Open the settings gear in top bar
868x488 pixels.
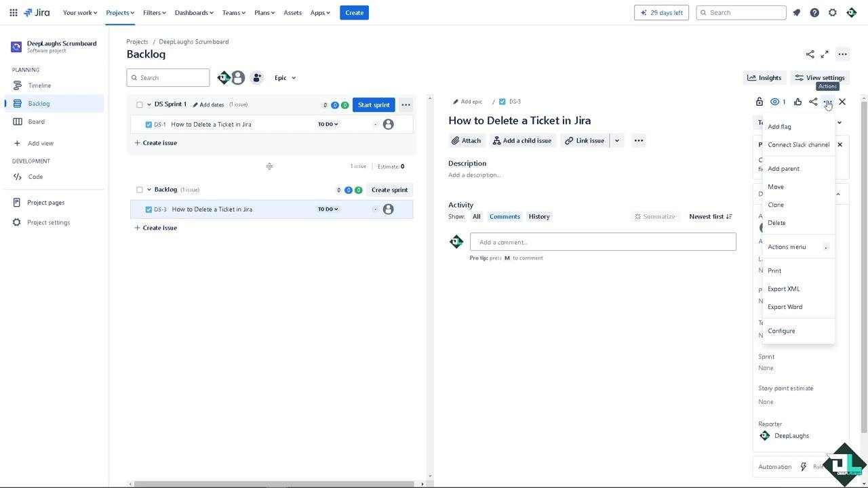point(833,12)
